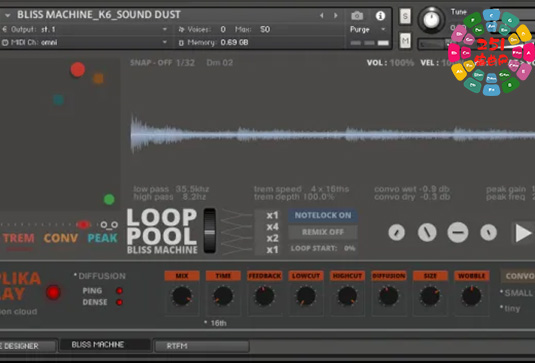The width and height of the screenshot is (535, 363).
Task: Click the LOWCUT knob
Action: (306, 296)
